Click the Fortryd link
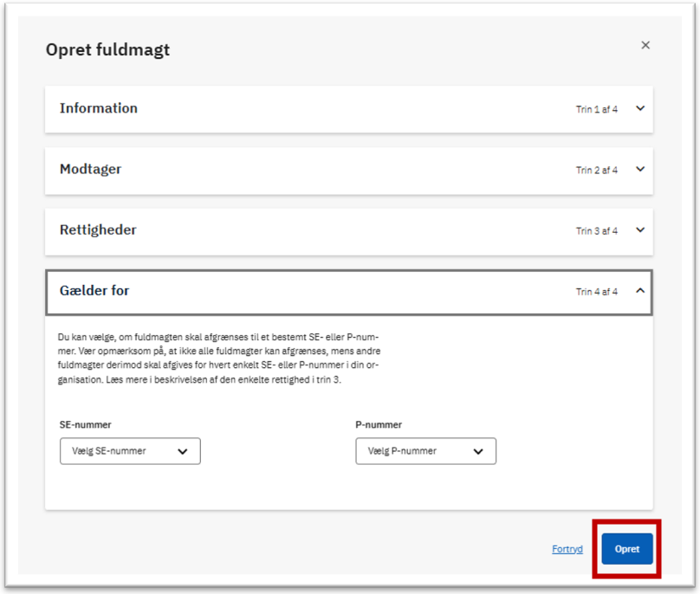This screenshot has width=700, height=594. (x=567, y=549)
